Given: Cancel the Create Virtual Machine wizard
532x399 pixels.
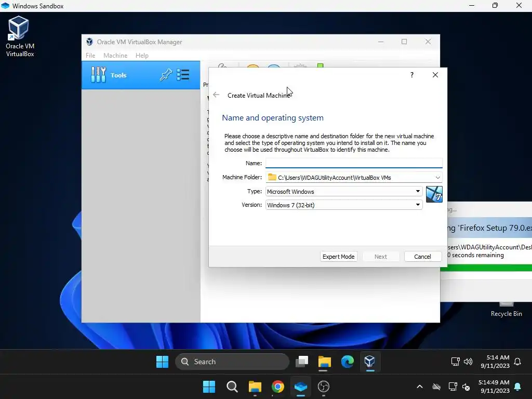Looking at the screenshot, I should (422, 257).
